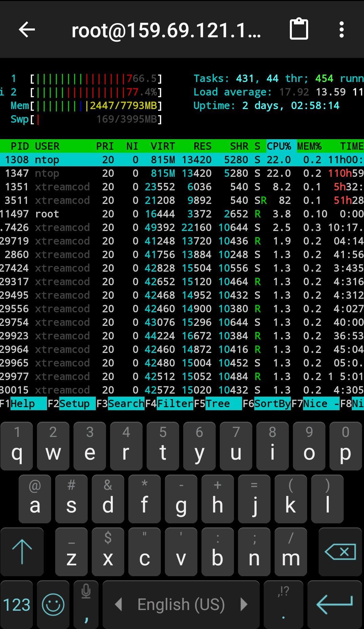Screen dimensions: 364x629
Task: Select process row PID 3511
Action: (x=182, y=200)
